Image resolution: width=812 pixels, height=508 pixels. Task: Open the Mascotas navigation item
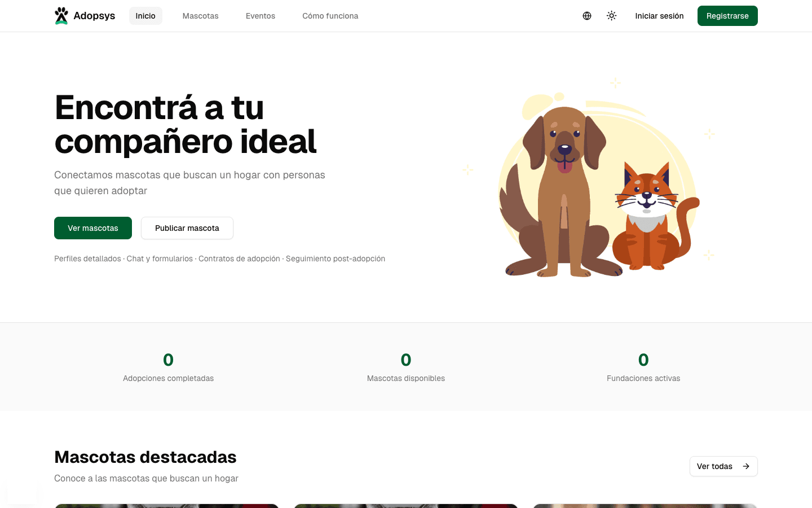[200, 16]
